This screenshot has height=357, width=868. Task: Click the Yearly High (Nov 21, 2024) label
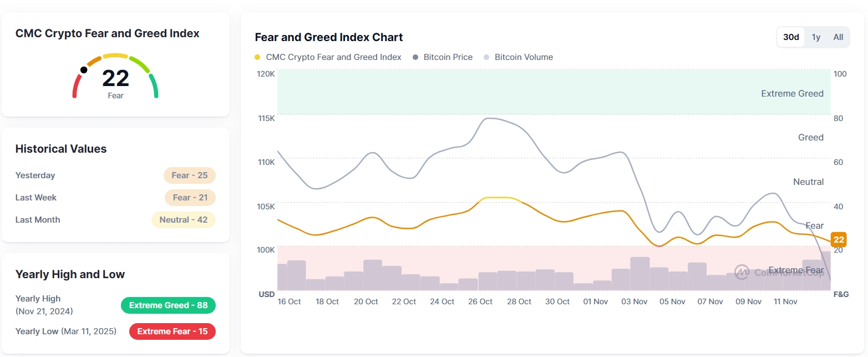44,305
